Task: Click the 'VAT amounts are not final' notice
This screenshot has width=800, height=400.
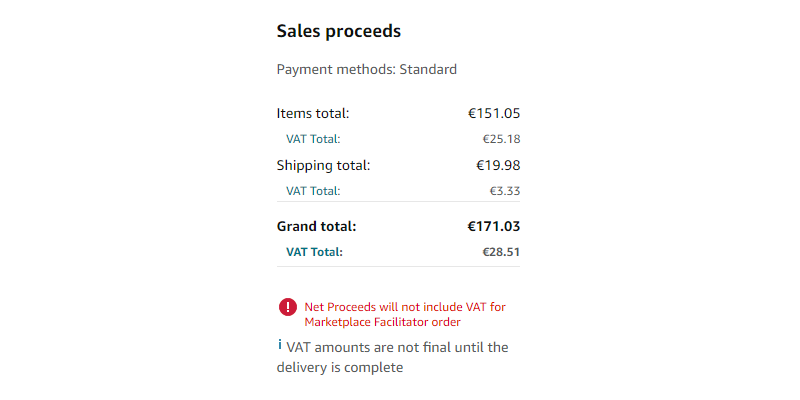Action: click(x=397, y=348)
